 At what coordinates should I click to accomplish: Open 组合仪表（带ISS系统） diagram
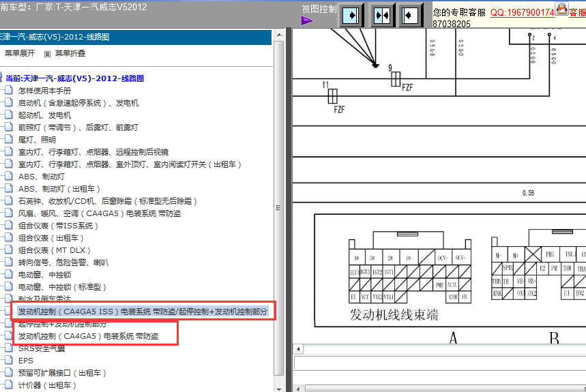58,226
